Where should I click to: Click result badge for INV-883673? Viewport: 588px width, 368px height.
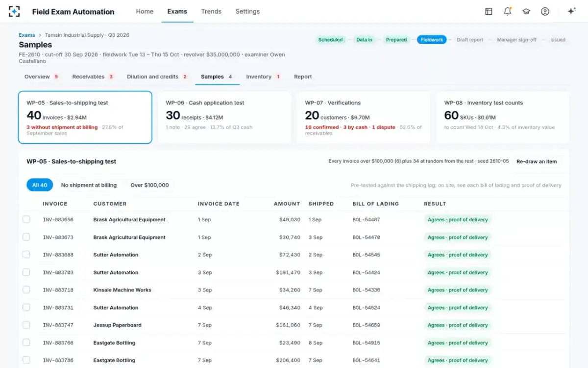coord(458,237)
